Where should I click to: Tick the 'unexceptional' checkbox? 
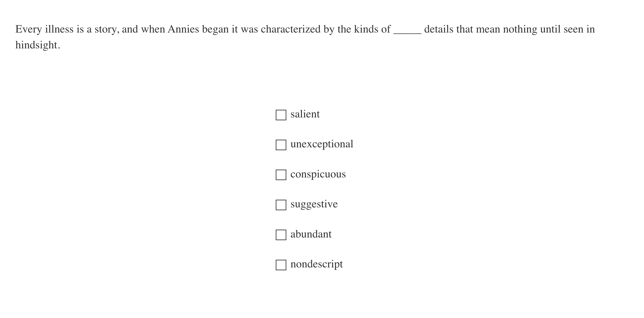pos(281,145)
